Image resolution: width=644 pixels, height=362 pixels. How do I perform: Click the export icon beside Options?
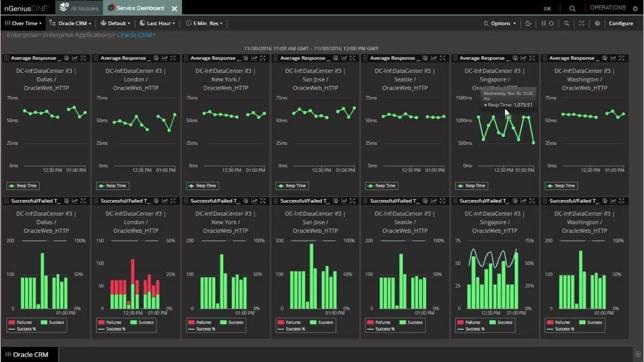(x=529, y=24)
